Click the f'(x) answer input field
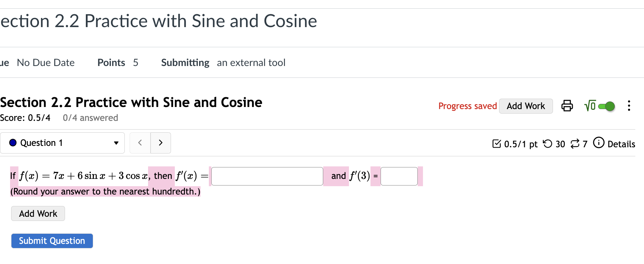This screenshot has height=264, width=644. (x=267, y=176)
